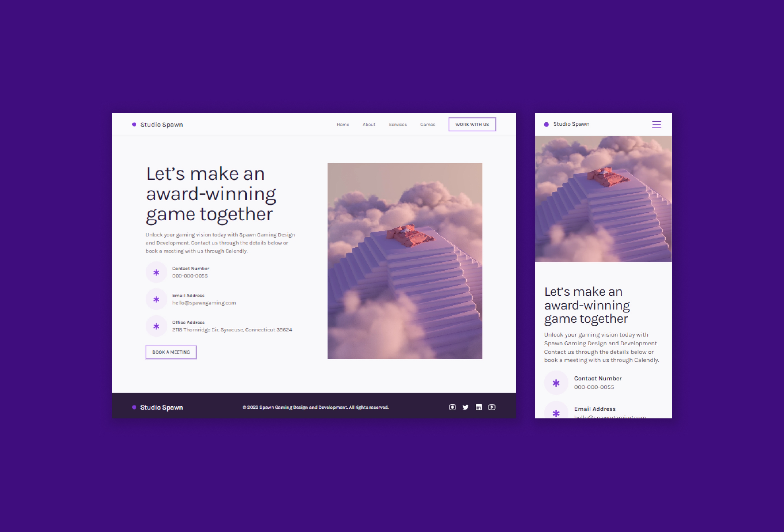Click the BOOK A MEETING button
The width and height of the screenshot is (784, 532).
[x=171, y=352]
